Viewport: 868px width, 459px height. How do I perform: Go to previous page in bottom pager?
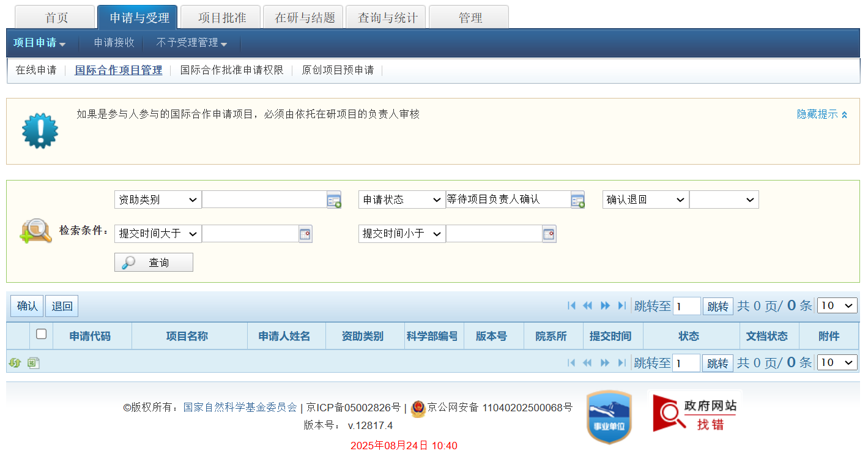(588, 363)
